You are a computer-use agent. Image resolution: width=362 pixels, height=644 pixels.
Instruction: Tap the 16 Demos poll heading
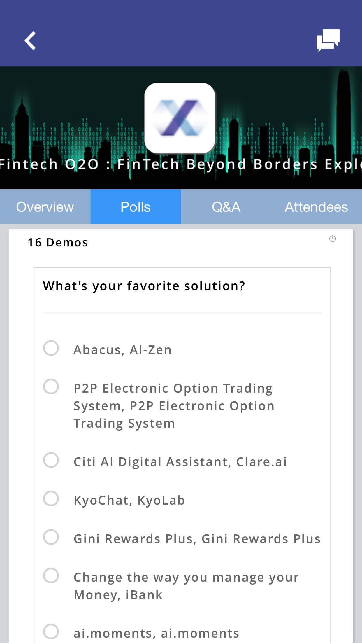(x=58, y=243)
